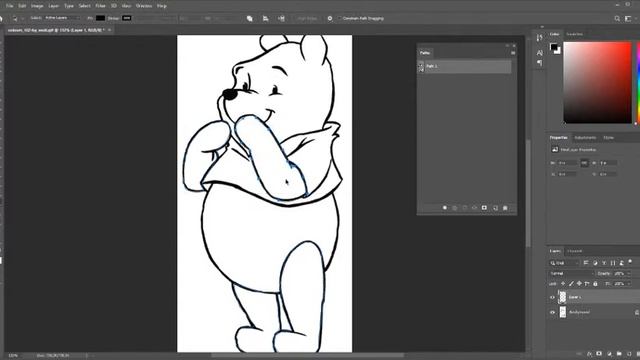Make work path from selection button

[x=474, y=208]
